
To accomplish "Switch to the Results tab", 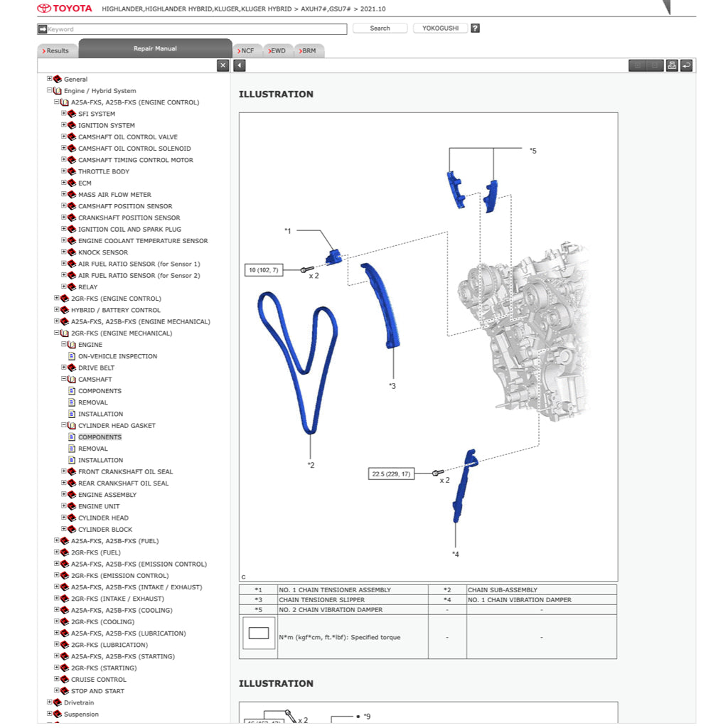I will pos(56,50).
